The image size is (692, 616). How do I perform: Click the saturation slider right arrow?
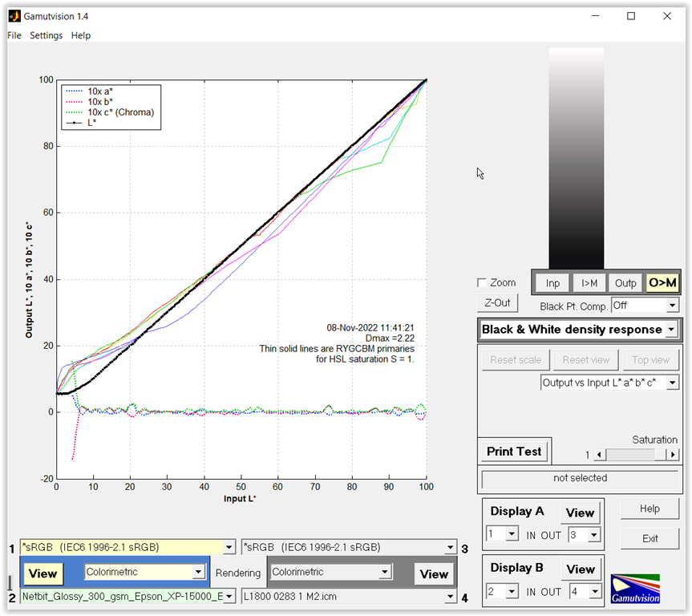pos(672,455)
